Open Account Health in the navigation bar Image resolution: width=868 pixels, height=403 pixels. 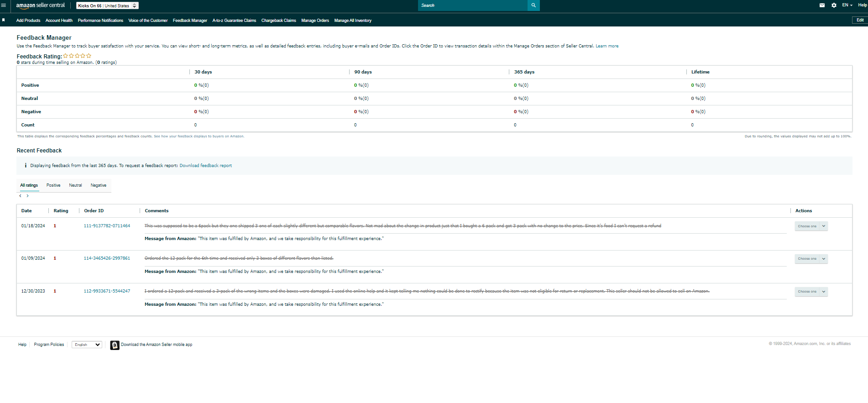(x=59, y=21)
